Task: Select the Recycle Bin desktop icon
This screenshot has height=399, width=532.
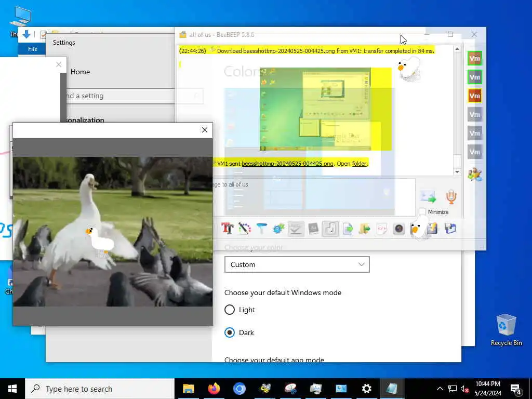Action: coord(506,330)
